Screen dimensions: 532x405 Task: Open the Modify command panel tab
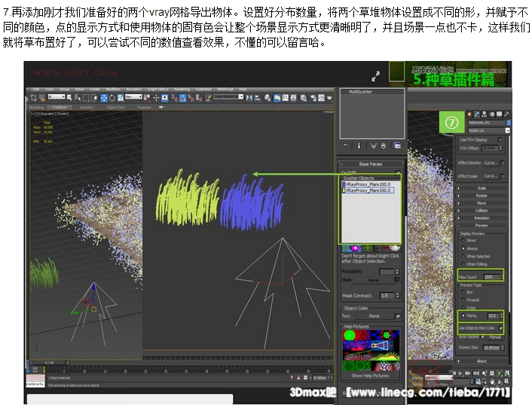tap(477, 114)
